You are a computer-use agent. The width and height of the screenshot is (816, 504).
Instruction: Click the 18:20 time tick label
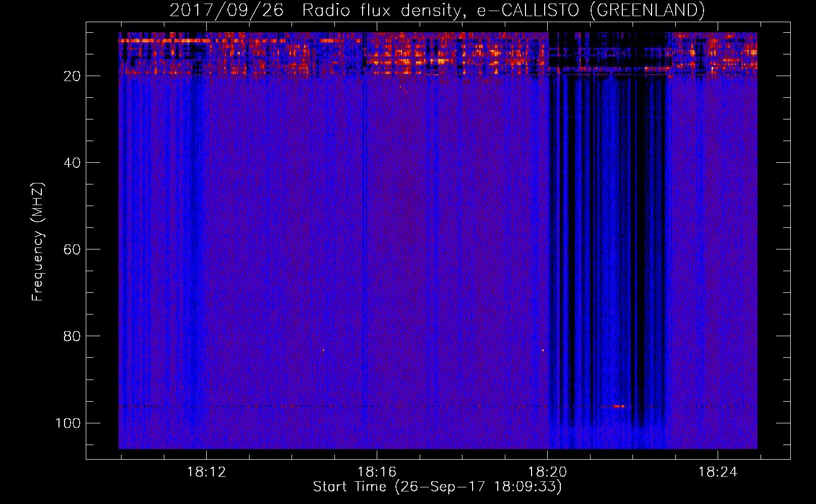[x=547, y=472]
